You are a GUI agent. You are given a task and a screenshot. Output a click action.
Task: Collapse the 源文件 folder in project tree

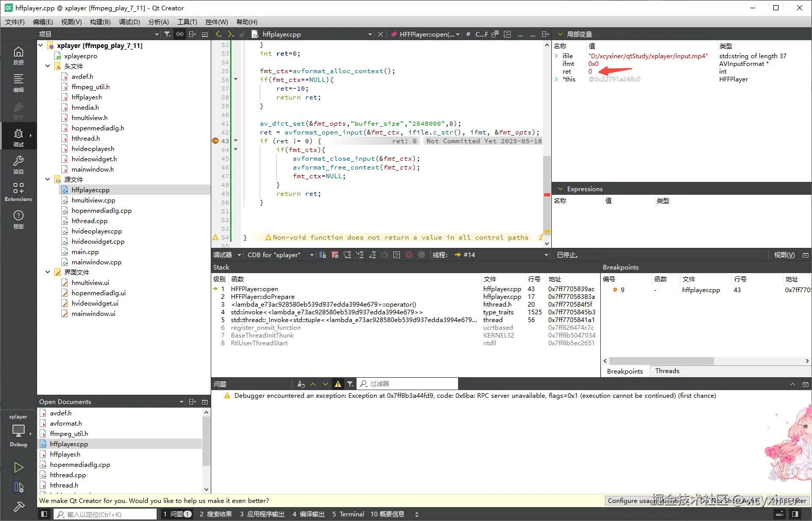[x=48, y=179]
